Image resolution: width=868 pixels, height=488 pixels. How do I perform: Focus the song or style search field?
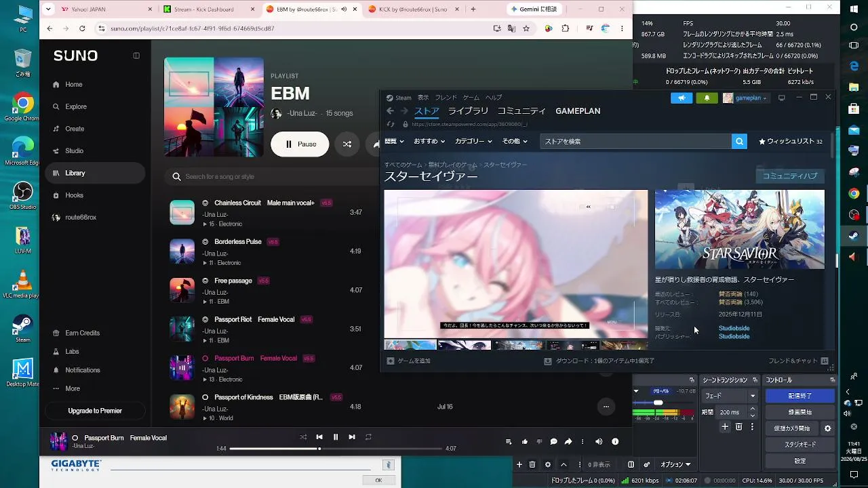click(x=271, y=177)
